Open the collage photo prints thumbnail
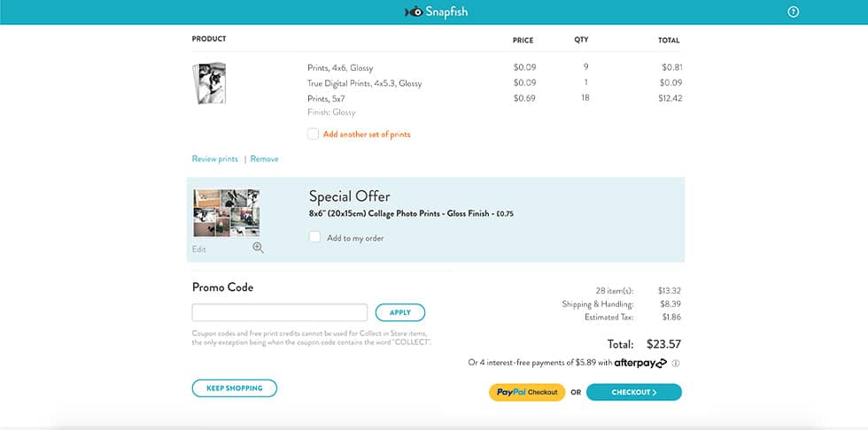 pos(227,213)
